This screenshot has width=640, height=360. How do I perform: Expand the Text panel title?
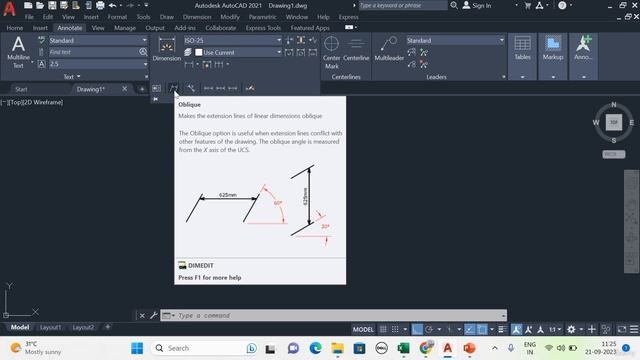pyautogui.click(x=72, y=76)
